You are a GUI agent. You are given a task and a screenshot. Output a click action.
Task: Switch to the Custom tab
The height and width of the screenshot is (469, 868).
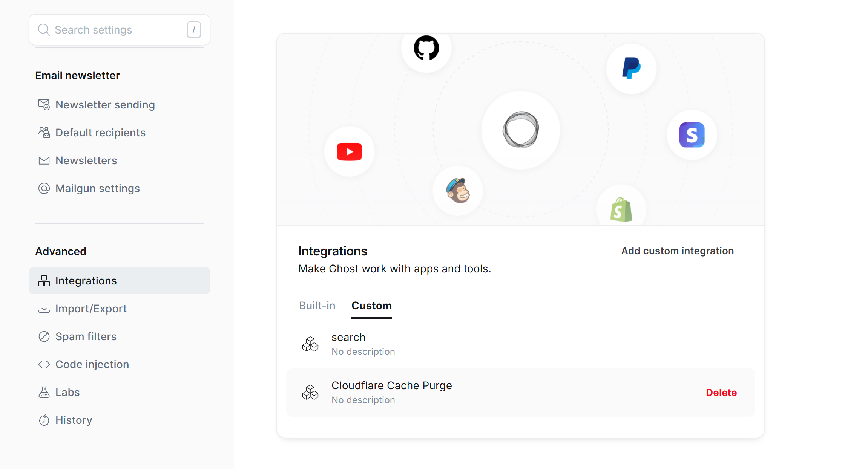[x=371, y=306]
